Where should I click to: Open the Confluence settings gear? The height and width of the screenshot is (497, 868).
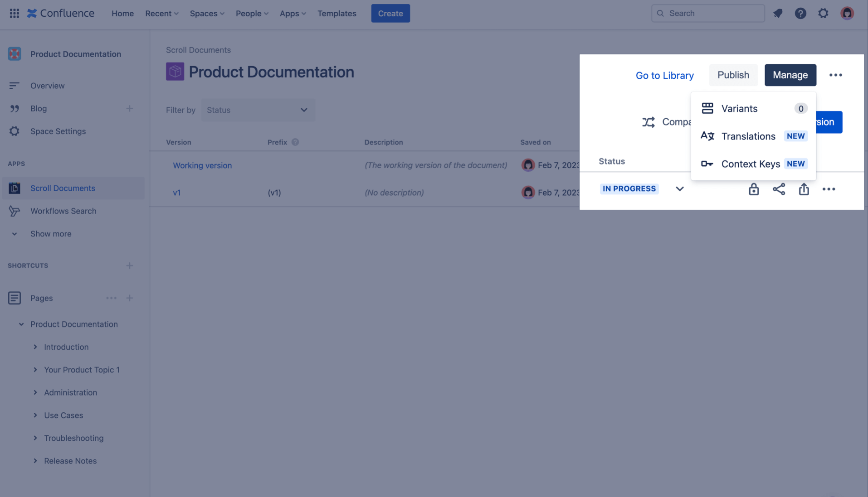[x=823, y=13]
